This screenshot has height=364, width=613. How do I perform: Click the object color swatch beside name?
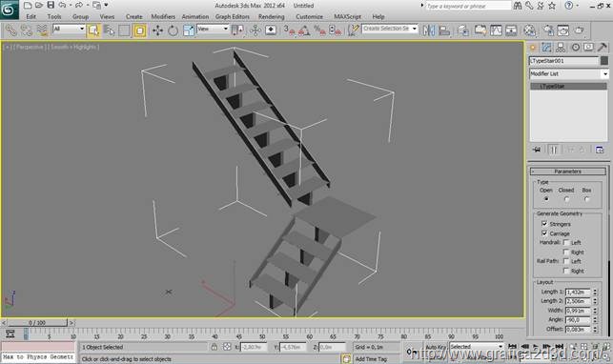604,61
